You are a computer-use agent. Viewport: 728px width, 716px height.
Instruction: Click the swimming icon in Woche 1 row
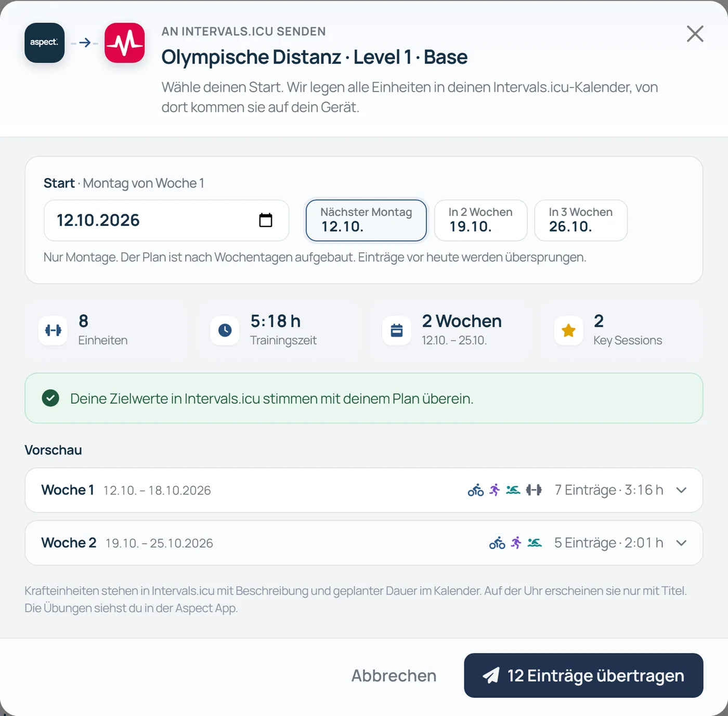513,490
